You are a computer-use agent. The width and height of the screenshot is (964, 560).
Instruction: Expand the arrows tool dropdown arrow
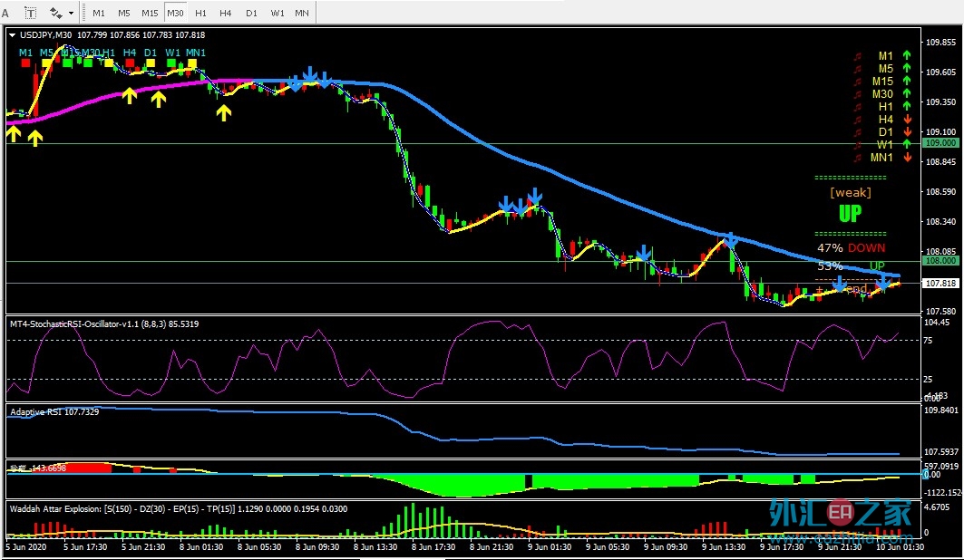pyautogui.click(x=72, y=13)
